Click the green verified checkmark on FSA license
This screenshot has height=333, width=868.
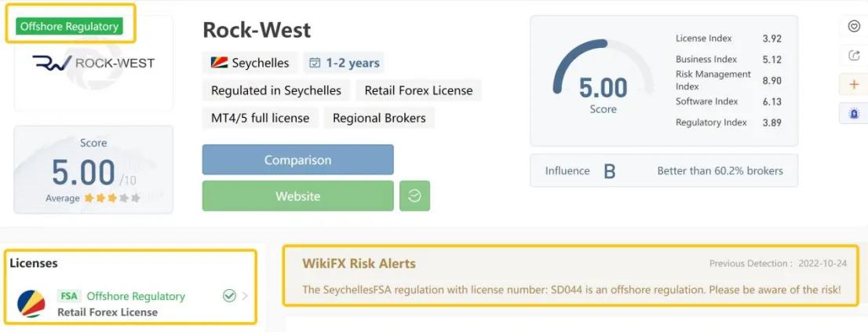click(229, 296)
